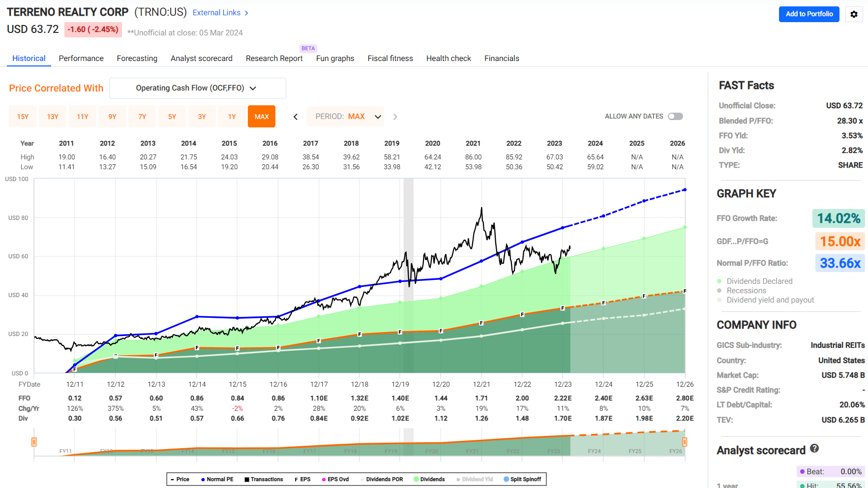The width and height of the screenshot is (868, 488).
Task: Select 15Y time range button
Action: point(23,117)
